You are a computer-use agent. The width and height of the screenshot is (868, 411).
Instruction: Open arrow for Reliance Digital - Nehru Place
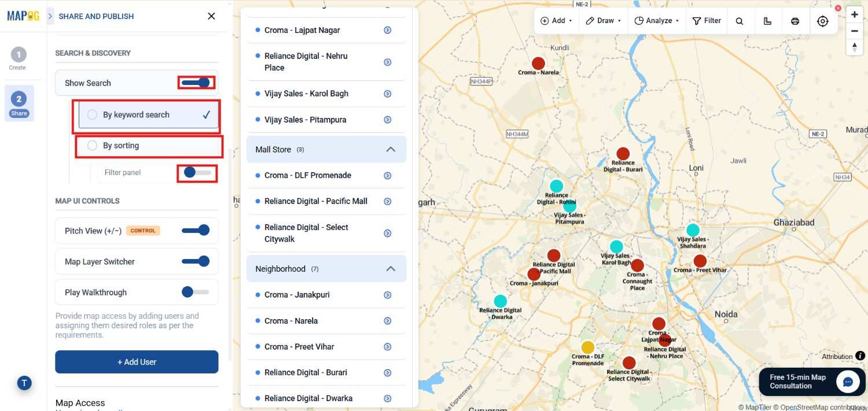point(388,62)
